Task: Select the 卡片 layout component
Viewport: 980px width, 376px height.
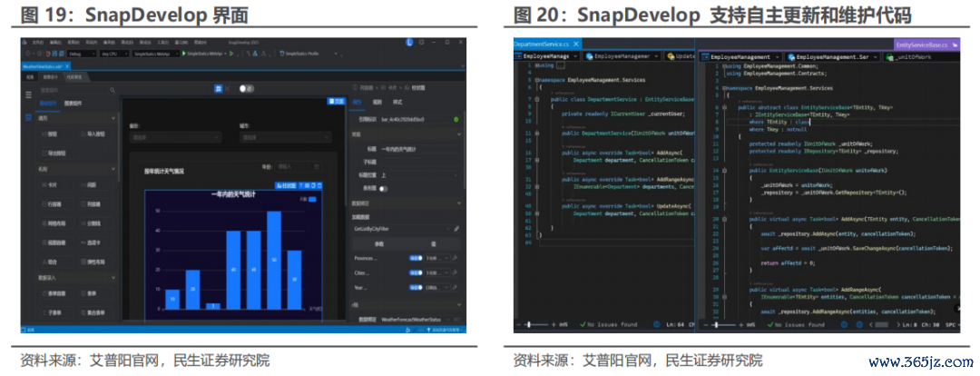Action: 55,185
